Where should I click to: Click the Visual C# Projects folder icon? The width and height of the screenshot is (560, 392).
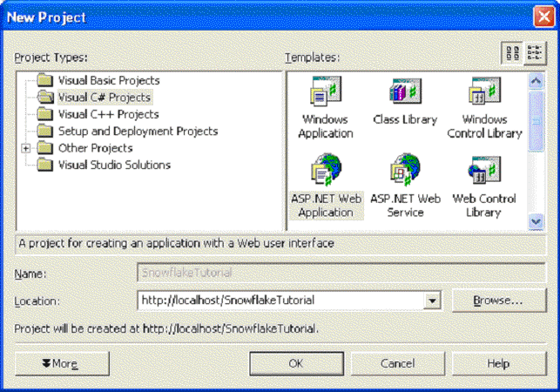45,97
